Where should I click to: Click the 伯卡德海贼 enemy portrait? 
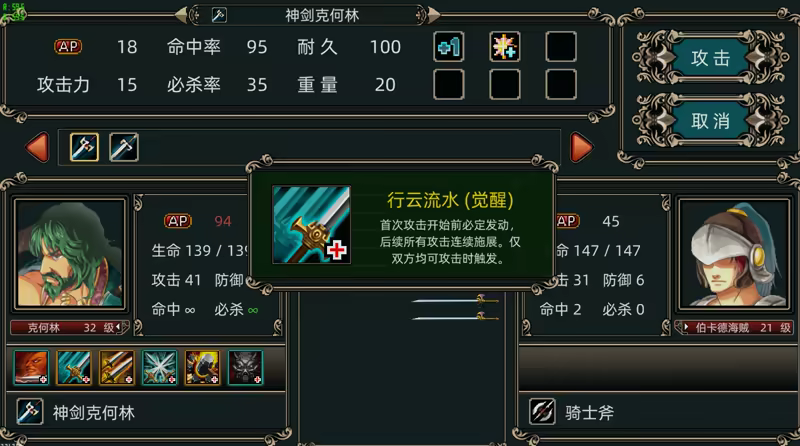tap(735, 254)
